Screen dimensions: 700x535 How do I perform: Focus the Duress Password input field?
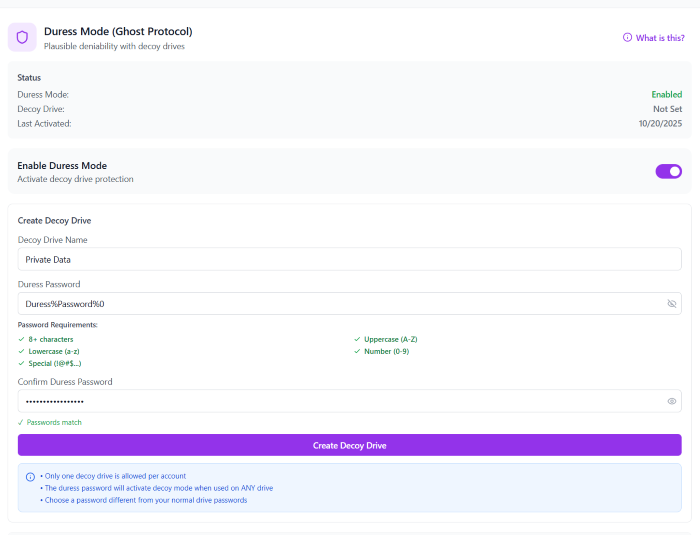click(340, 303)
